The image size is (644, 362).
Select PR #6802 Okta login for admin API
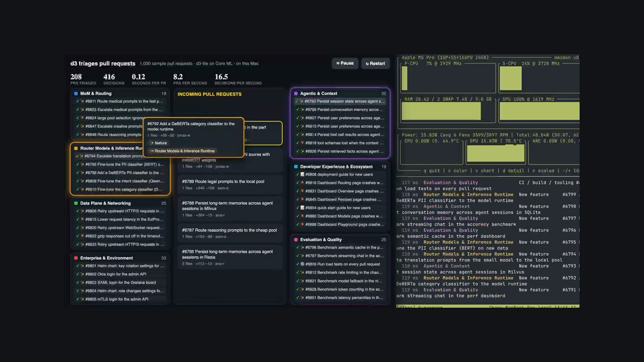tap(120, 274)
